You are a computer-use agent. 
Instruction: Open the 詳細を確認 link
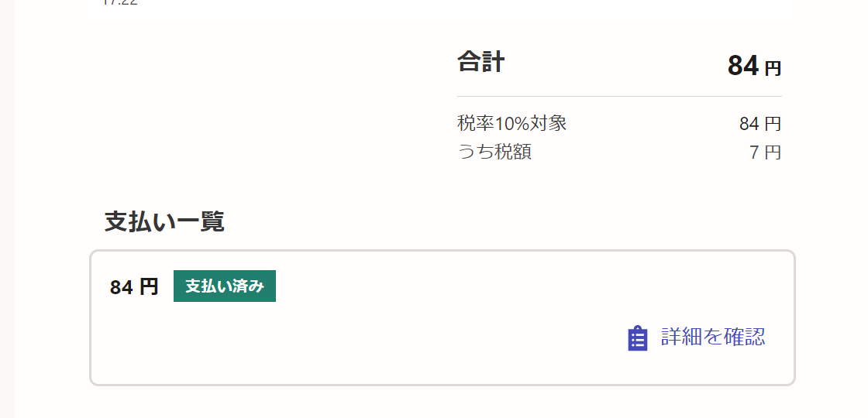click(x=712, y=337)
